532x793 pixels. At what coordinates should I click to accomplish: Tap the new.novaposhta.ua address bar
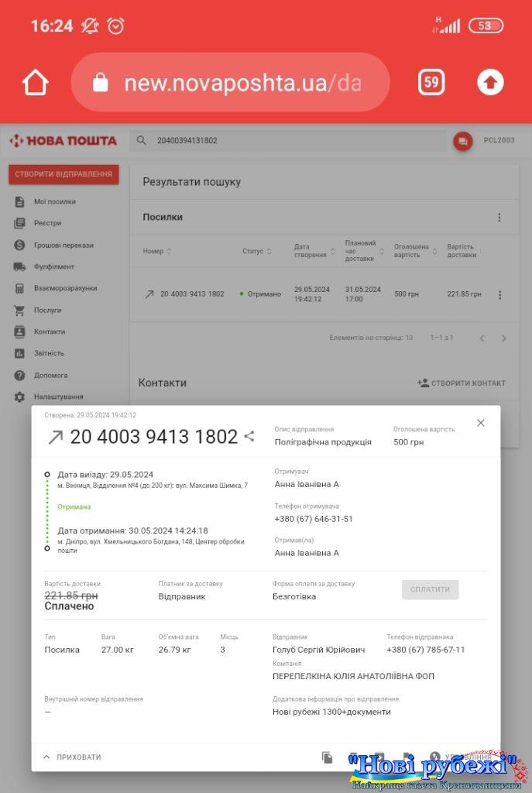click(x=230, y=82)
